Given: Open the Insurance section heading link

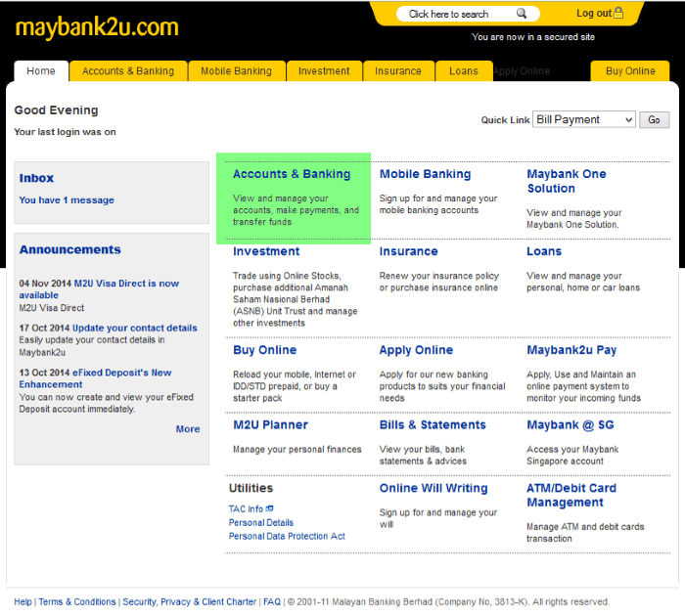Looking at the screenshot, I should (408, 251).
